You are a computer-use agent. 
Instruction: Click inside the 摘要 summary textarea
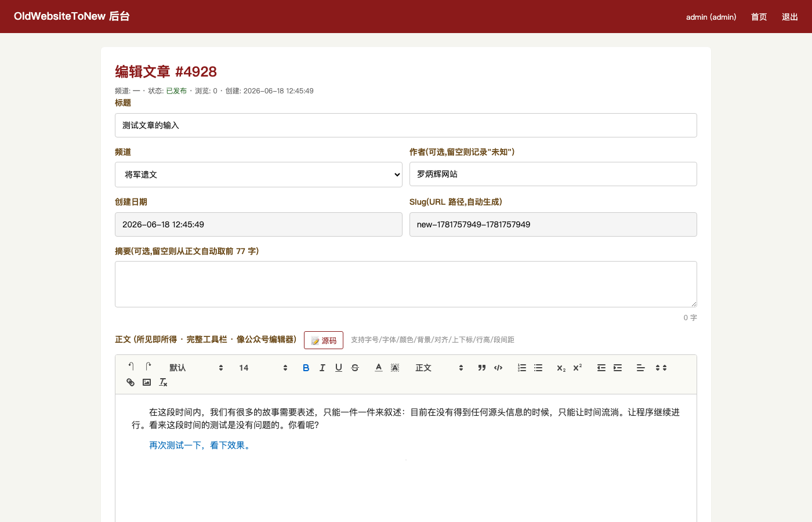pyautogui.click(x=406, y=284)
